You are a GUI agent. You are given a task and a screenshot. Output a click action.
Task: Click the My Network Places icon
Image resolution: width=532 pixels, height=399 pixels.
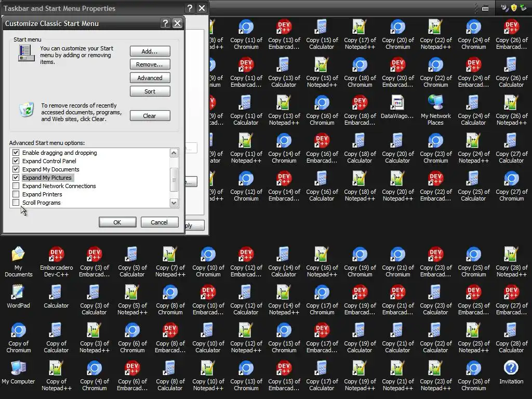coord(436,110)
